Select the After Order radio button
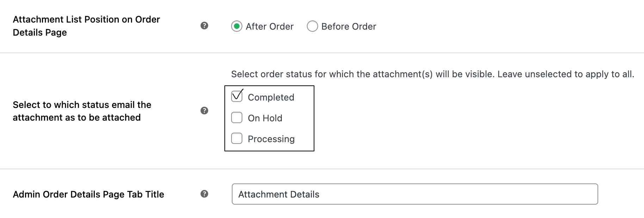644x218 pixels. coord(237,26)
